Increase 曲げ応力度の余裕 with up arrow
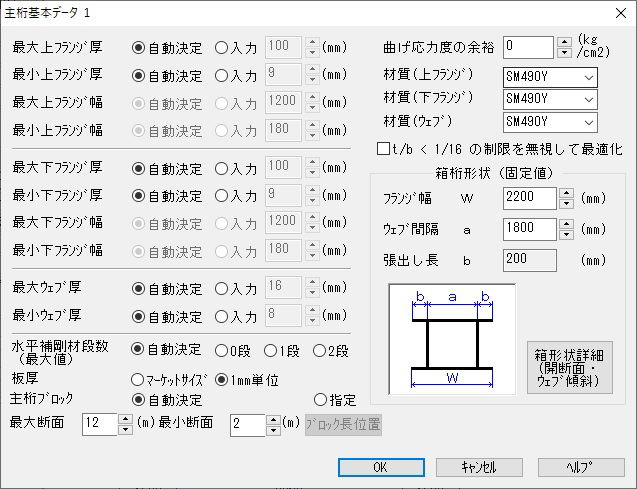Image resolution: width=637 pixels, height=489 pixels. coord(564,42)
